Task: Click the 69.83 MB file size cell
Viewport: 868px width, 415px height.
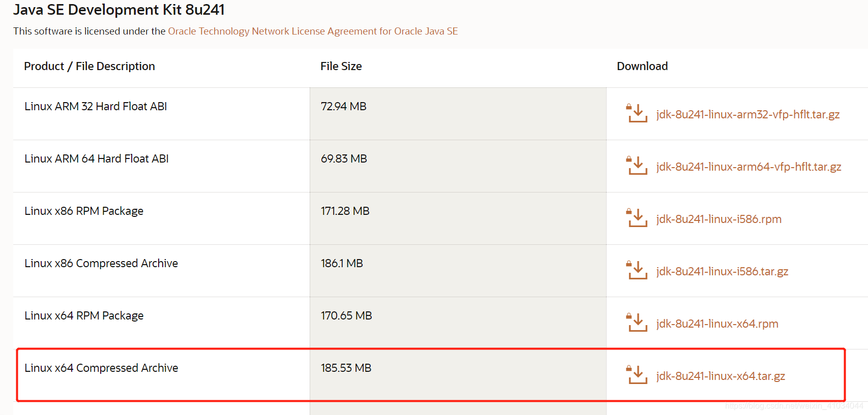Action: (458, 166)
